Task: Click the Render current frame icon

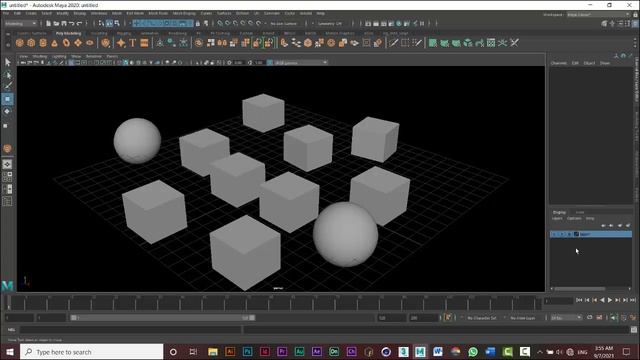Action: [376, 24]
